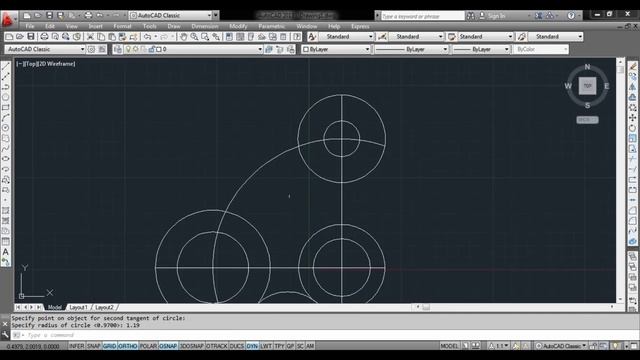This screenshot has width=640, height=360.
Task: Open the Modify menu
Action: tap(238, 26)
